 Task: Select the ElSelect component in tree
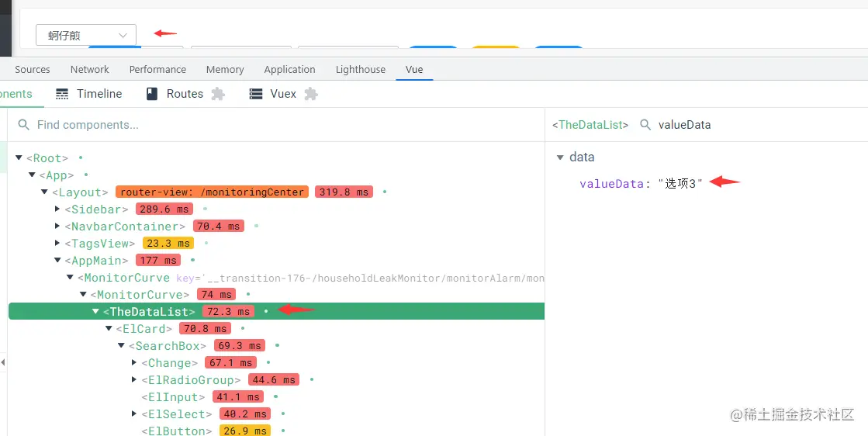tap(177, 414)
